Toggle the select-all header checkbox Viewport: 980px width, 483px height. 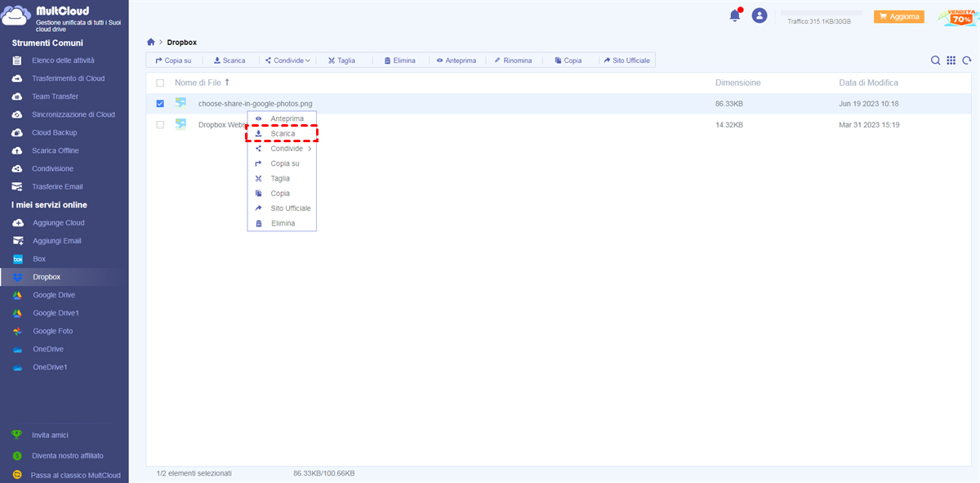click(160, 83)
